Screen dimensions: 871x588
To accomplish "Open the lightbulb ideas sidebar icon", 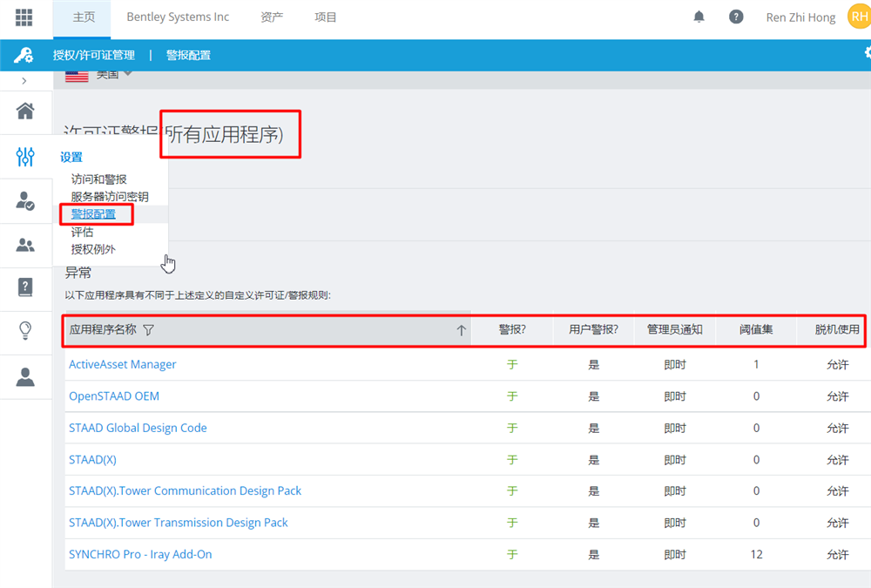I will (25, 331).
